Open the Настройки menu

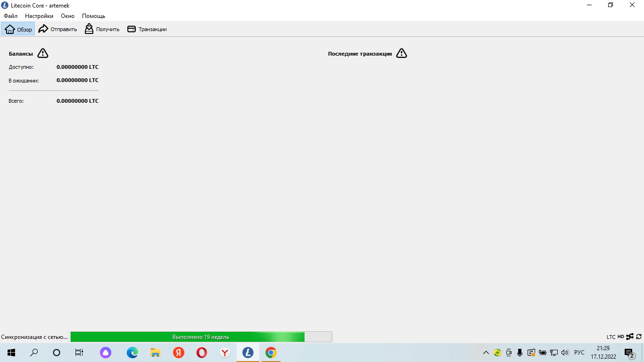coord(39,16)
